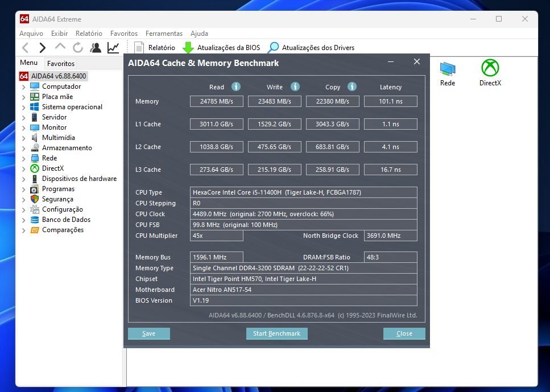Click the Memory Read result field
Screen dimensions: 550x392
217,101
